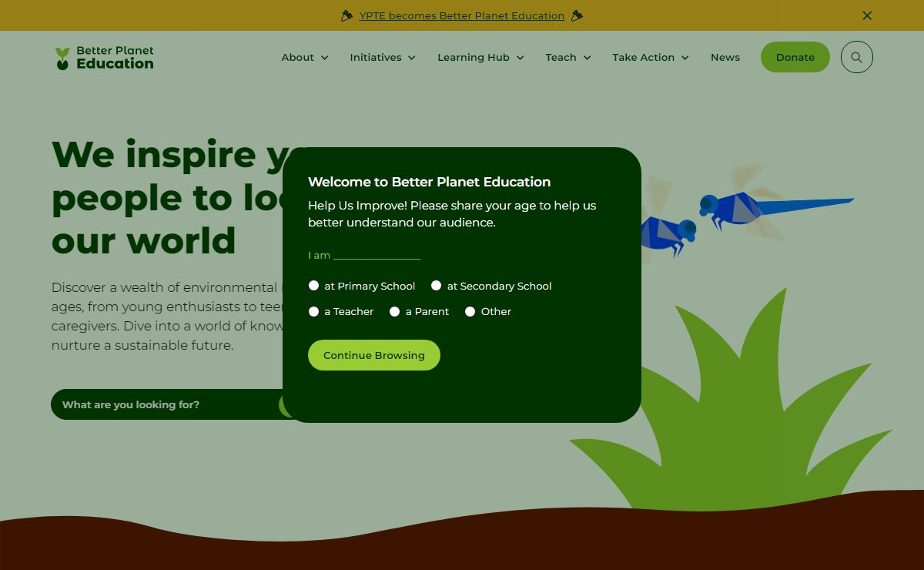This screenshot has width=924, height=570.
Task: Expand the Initiatives dropdown chevron
Action: pyautogui.click(x=412, y=58)
